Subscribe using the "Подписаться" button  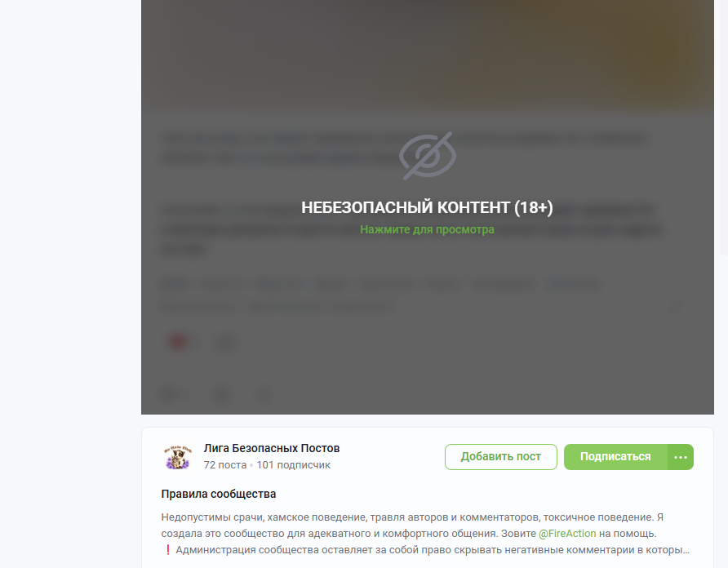point(615,456)
